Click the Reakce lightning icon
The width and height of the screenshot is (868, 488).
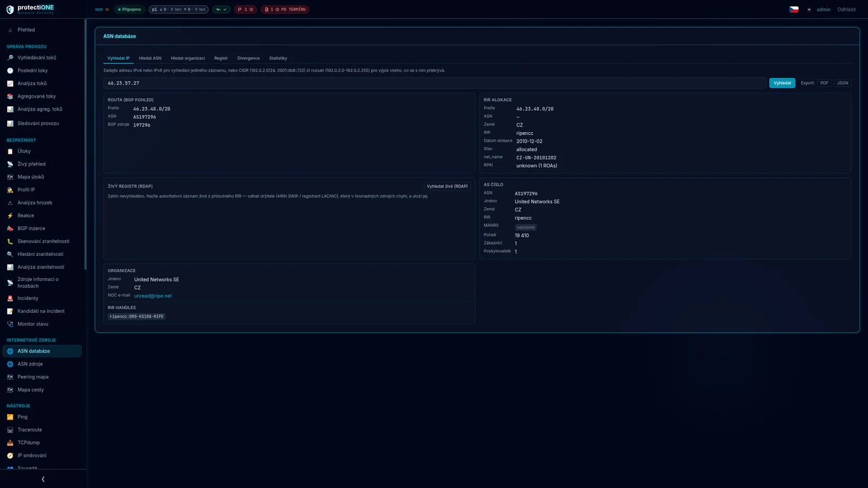[10, 216]
